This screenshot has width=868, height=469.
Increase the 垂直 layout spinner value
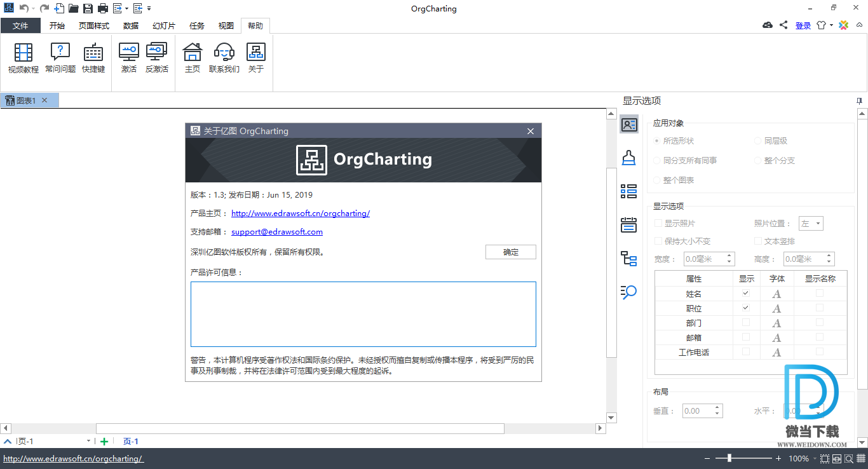[717, 408]
